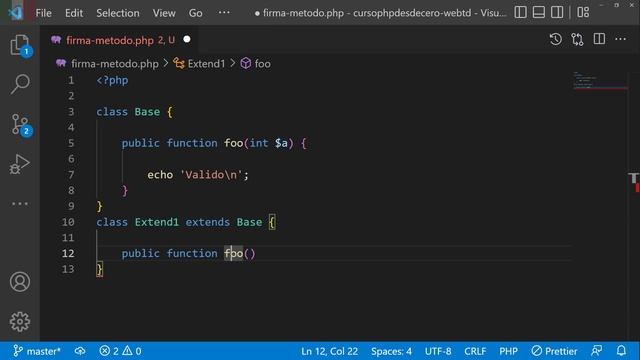Change indentation via Spaces: 4
This screenshot has width=640, height=360.
pos(391,351)
